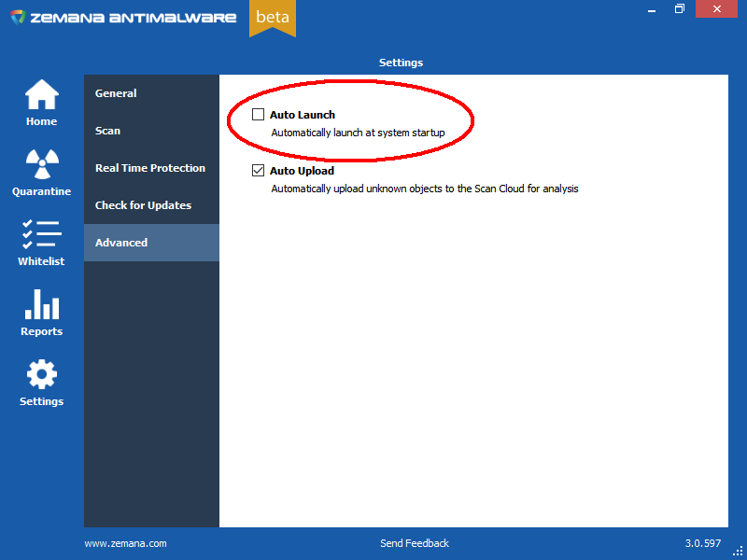This screenshot has height=560, width=747.
Task: Open the Home section icon
Action: pos(42,95)
